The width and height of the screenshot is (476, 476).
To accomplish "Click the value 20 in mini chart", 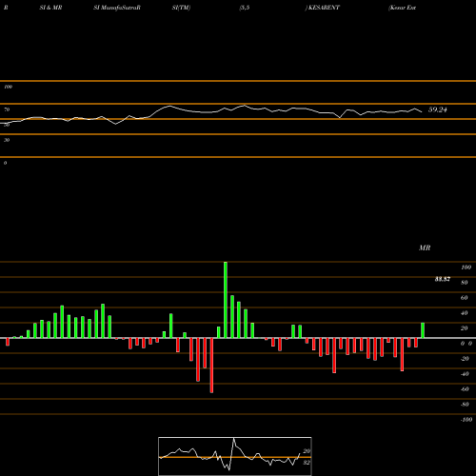I will pos(307,451).
